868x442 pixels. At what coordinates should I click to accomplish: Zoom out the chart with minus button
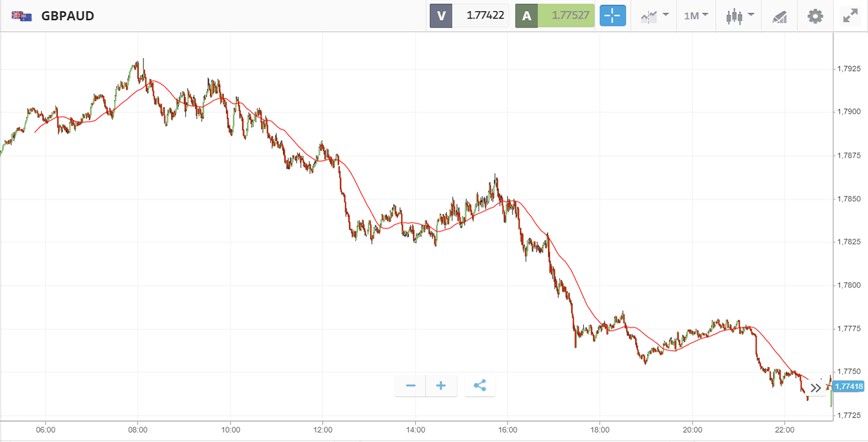pos(411,386)
